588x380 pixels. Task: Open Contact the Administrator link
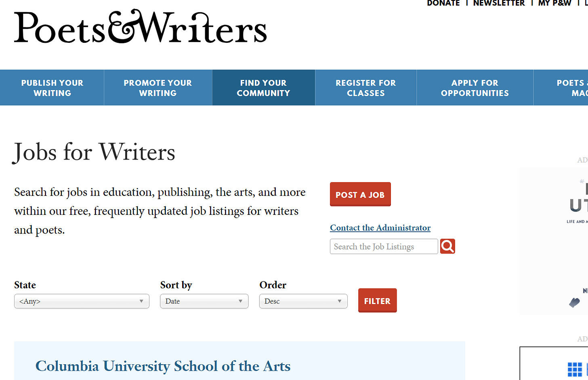pyautogui.click(x=380, y=228)
